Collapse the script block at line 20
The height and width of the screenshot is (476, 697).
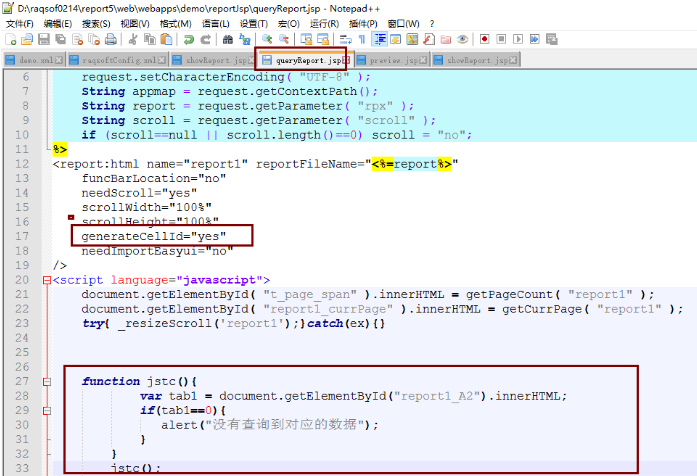coord(47,281)
